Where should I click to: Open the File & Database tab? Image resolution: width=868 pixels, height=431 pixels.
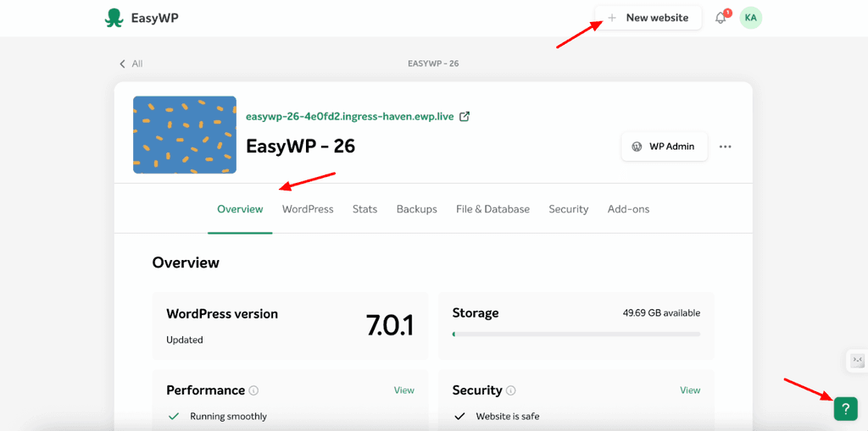click(x=492, y=209)
